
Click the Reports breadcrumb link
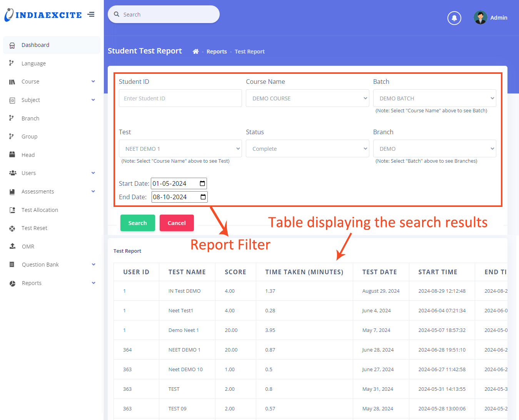pyautogui.click(x=217, y=52)
